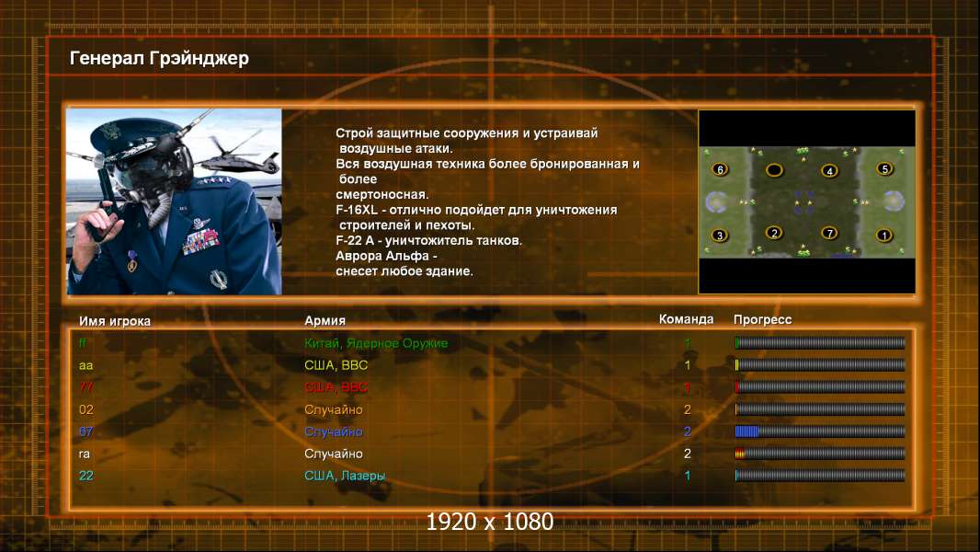Viewport: 980px width, 552px height.
Task: Select player name "aa" in the list
Action: point(86,365)
